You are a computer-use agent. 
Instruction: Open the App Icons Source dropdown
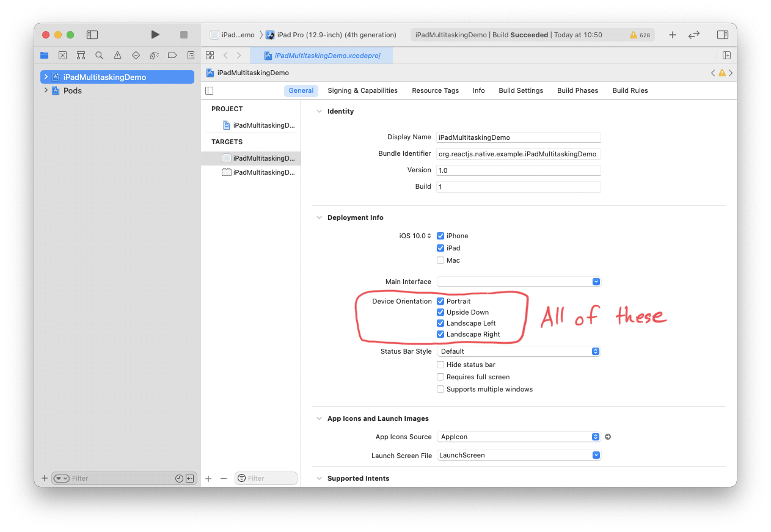point(519,437)
